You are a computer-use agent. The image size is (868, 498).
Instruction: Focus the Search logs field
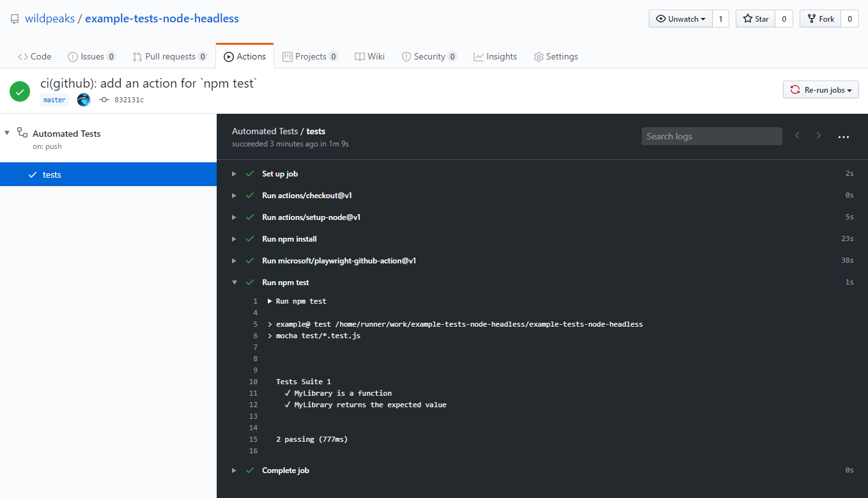(711, 136)
